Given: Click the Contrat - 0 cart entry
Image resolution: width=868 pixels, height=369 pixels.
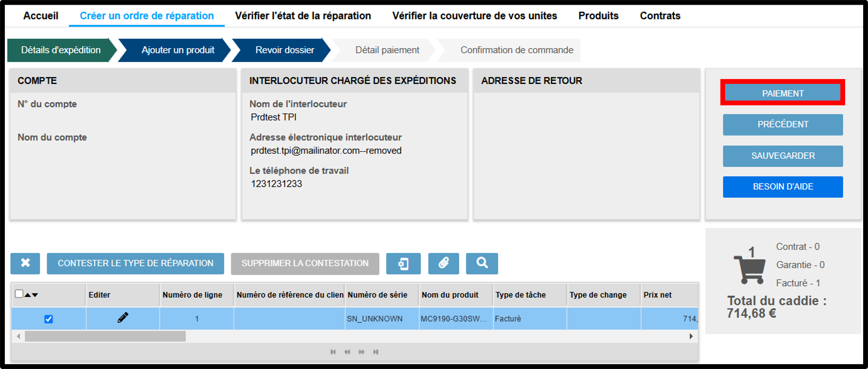Looking at the screenshot, I should tap(798, 247).
